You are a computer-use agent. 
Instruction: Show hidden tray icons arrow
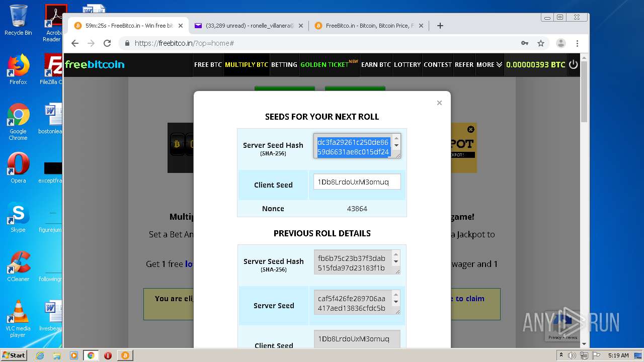click(x=561, y=355)
